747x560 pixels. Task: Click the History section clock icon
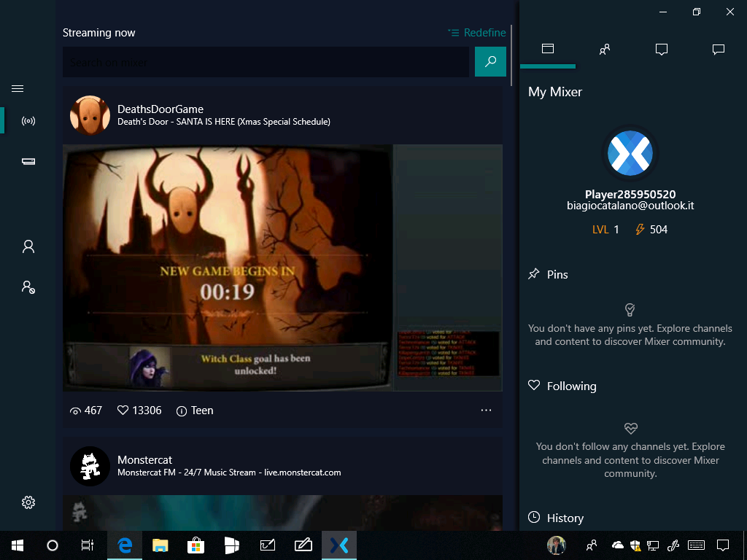(x=534, y=517)
